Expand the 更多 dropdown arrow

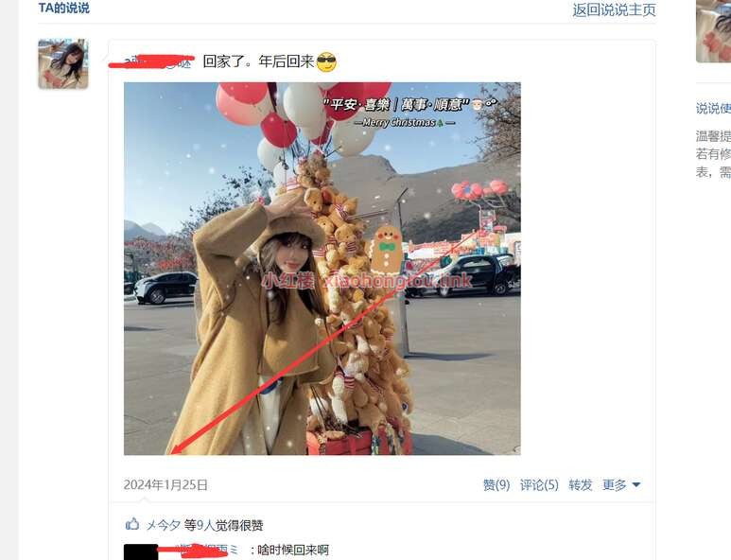(x=635, y=485)
